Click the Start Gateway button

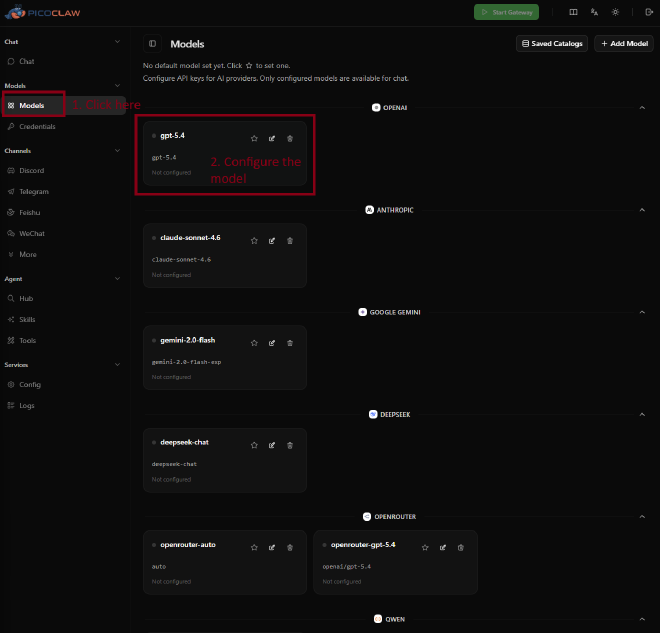point(506,12)
